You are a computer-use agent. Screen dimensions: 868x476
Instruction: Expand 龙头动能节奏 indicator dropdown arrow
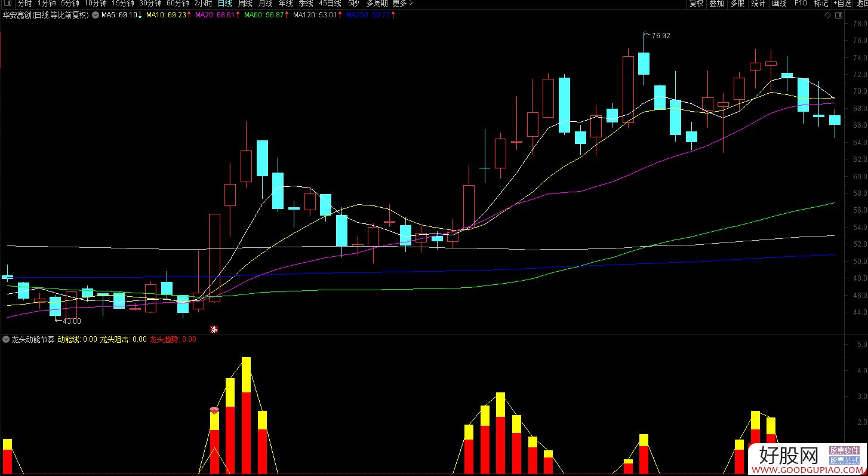pos(6,339)
